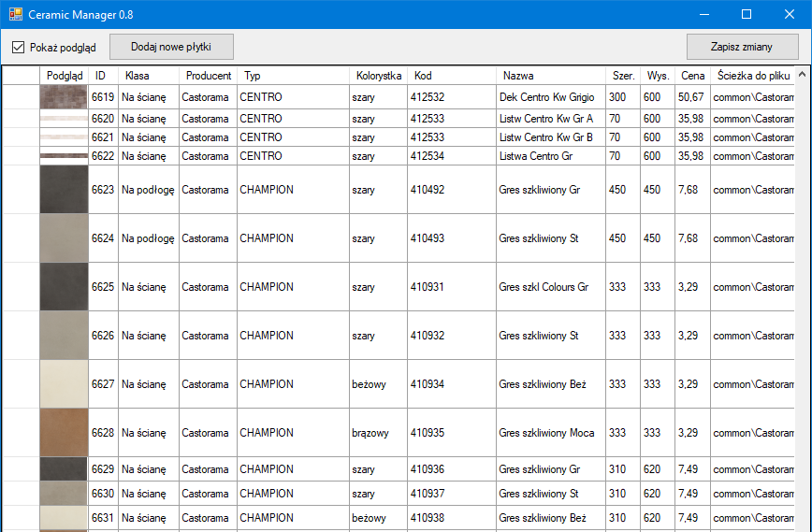The width and height of the screenshot is (812, 532).
Task: Click price cell 50,67
Action: click(x=691, y=97)
